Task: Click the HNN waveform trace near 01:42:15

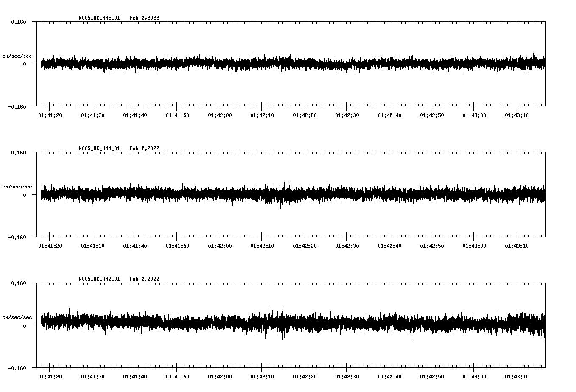Action: [283, 195]
